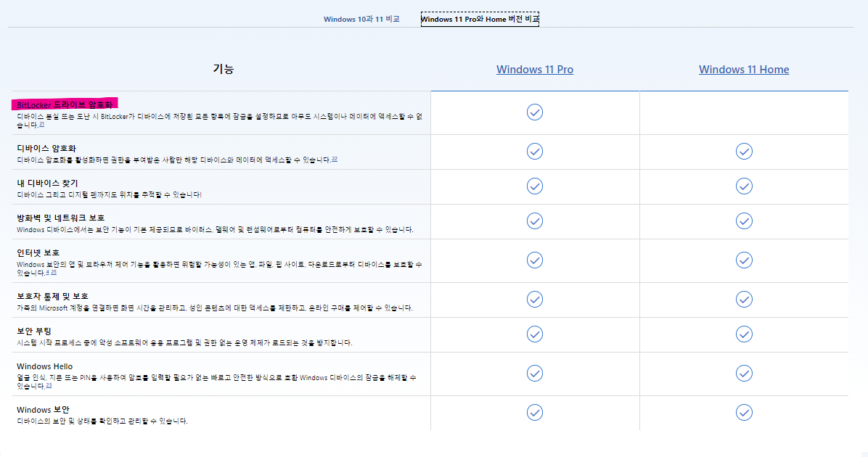Click the Pro checkmark for 보안 부팅
The width and height of the screenshot is (868, 457).
point(535,334)
